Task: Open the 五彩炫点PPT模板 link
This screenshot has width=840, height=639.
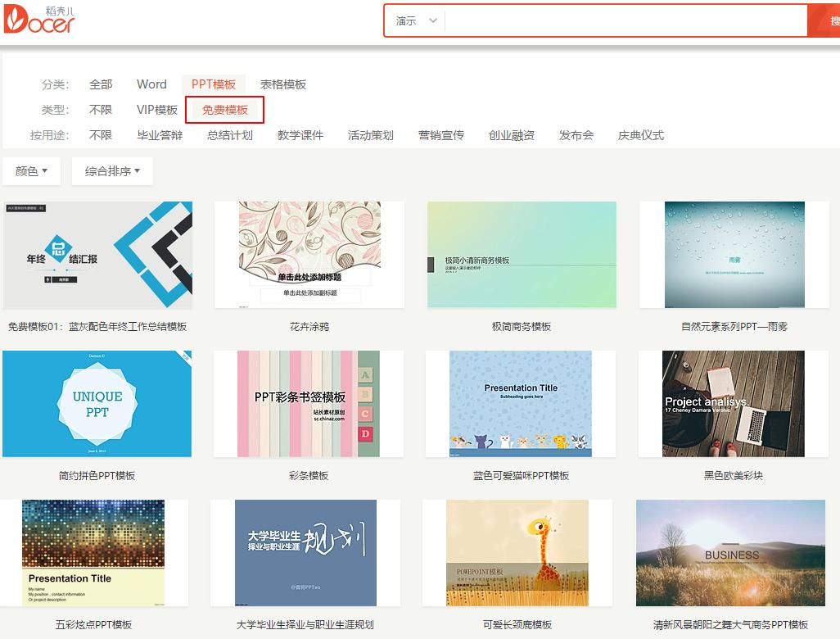Action: [97, 553]
